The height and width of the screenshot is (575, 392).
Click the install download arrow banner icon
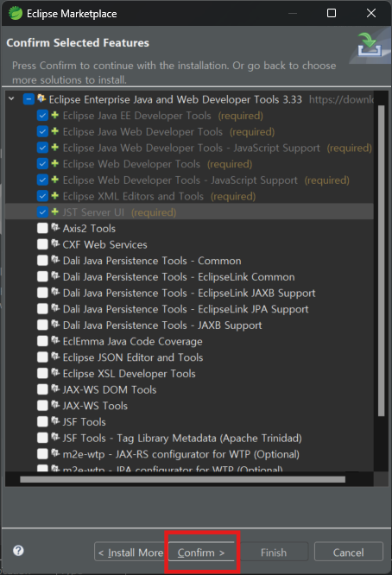point(370,45)
